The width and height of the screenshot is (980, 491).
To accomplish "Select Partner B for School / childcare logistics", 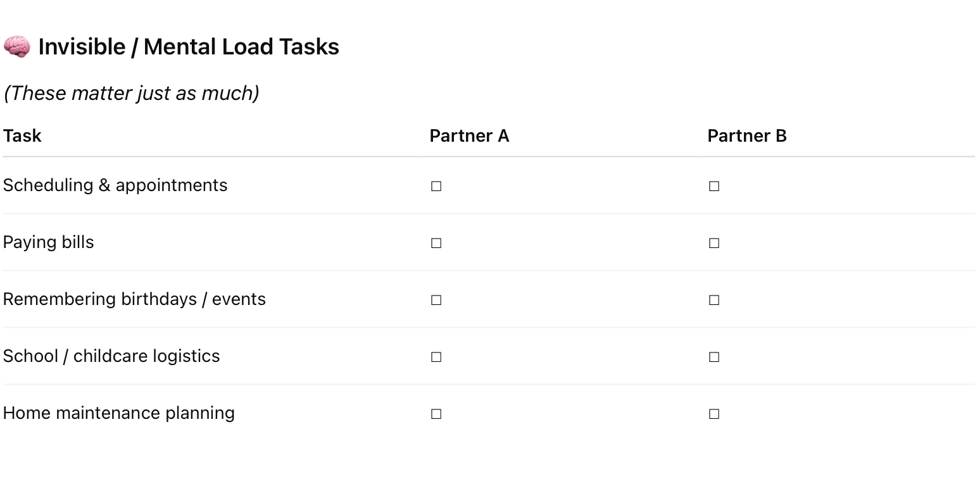I will tap(713, 357).
